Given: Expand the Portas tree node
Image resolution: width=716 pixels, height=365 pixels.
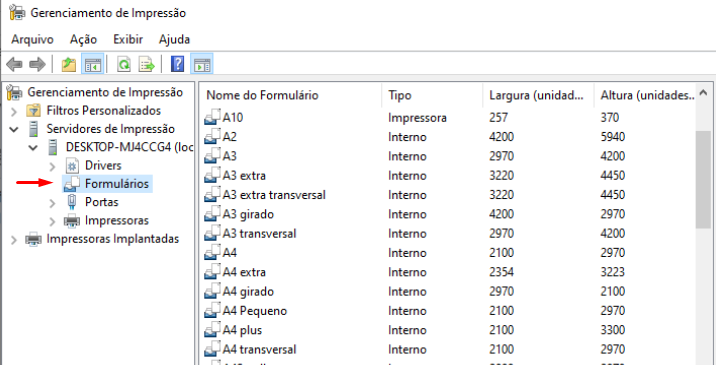Looking at the screenshot, I should 52,202.
